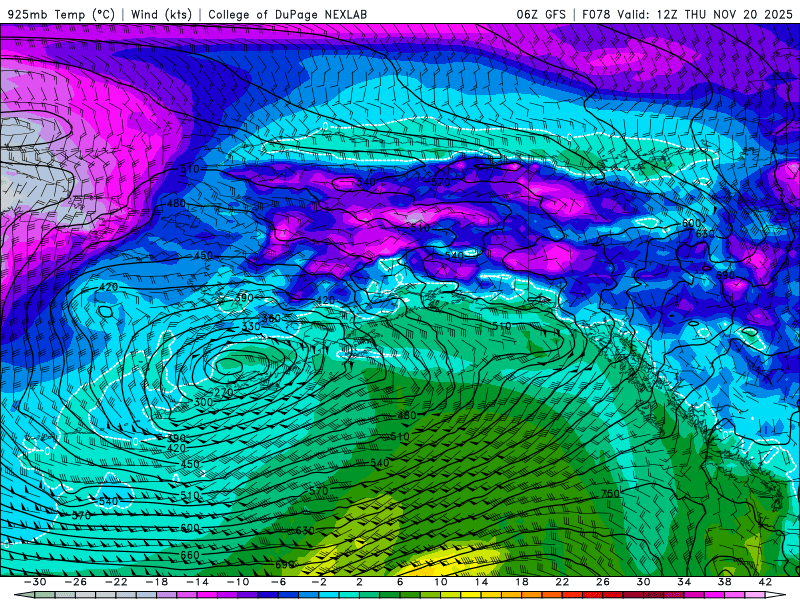The width and height of the screenshot is (800, 600).
Task: Click the '30' color scale label
Action: (x=643, y=582)
